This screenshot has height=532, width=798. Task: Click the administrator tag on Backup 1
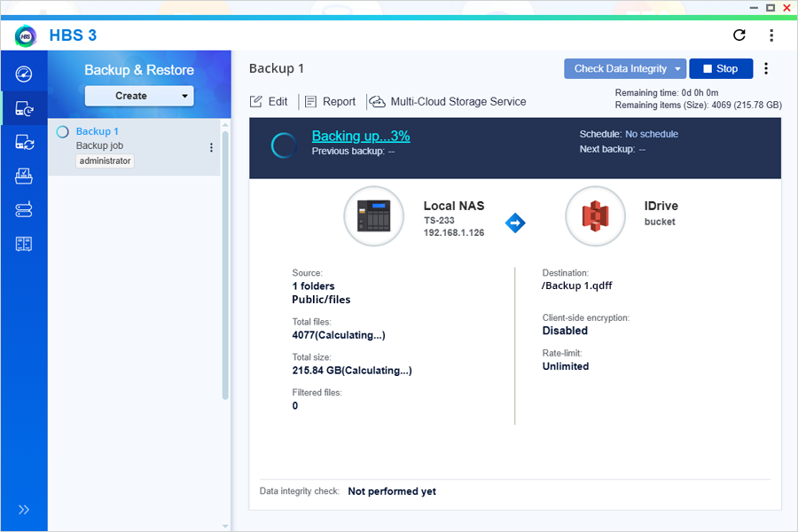(105, 160)
